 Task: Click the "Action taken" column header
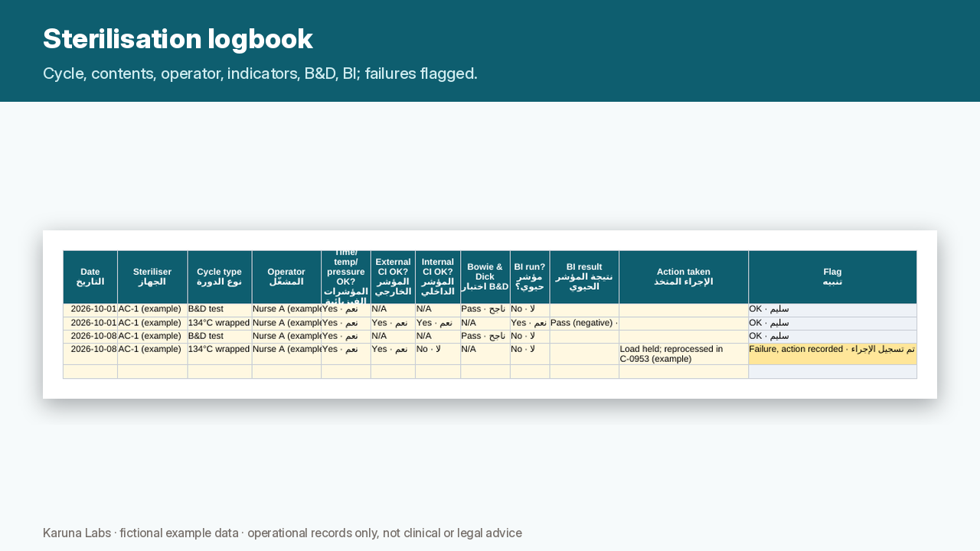[x=684, y=277]
